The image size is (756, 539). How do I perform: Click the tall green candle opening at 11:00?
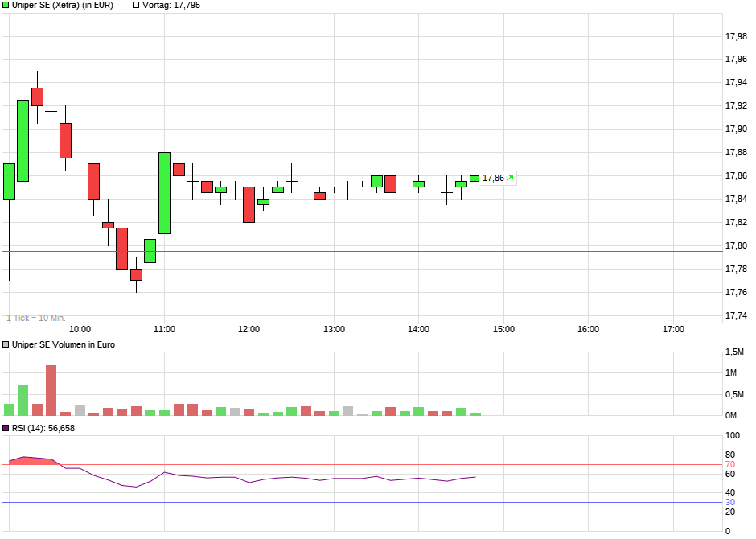click(164, 193)
